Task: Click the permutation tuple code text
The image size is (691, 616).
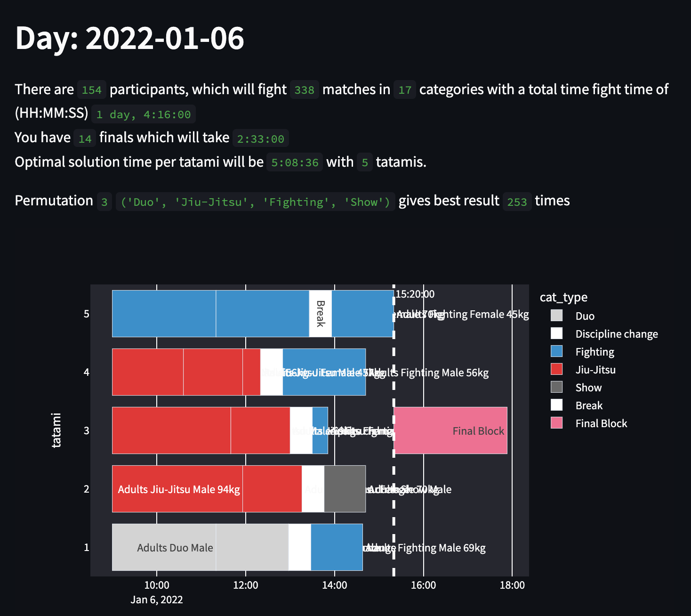Action: (x=256, y=202)
